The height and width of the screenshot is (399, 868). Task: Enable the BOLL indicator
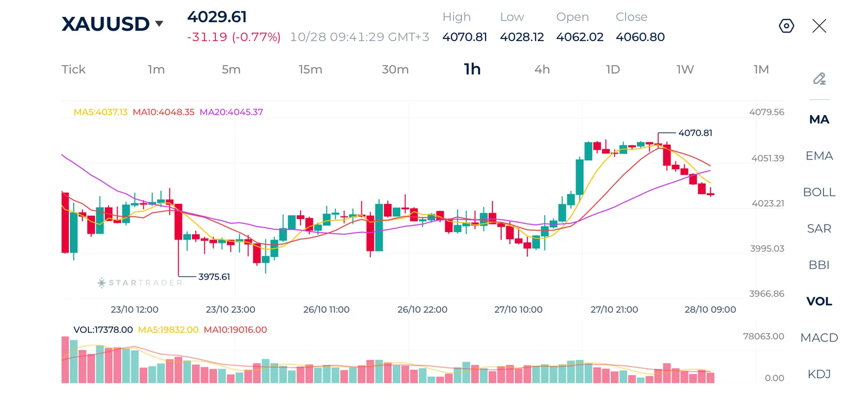819,192
